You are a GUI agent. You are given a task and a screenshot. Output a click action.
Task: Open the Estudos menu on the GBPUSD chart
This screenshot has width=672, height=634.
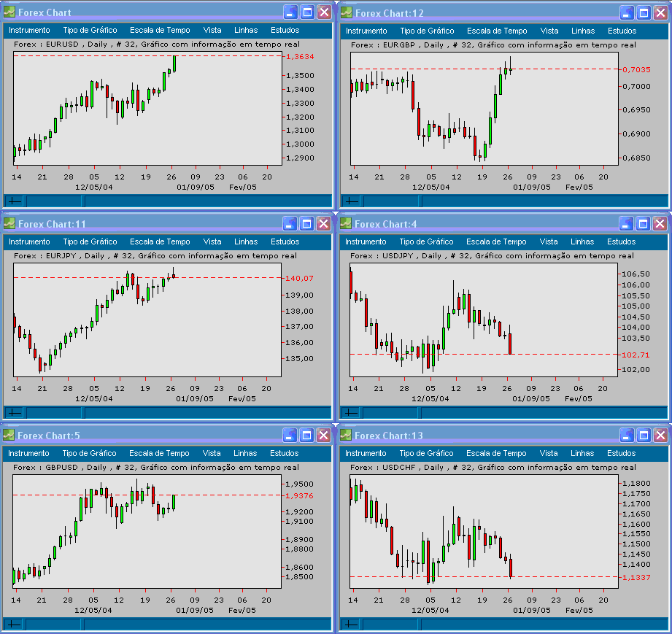284,453
